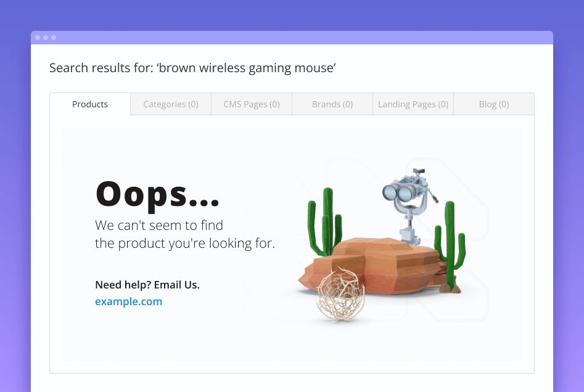Image resolution: width=584 pixels, height=392 pixels.
Task: Follow the example.com email link
Action: 128,301
